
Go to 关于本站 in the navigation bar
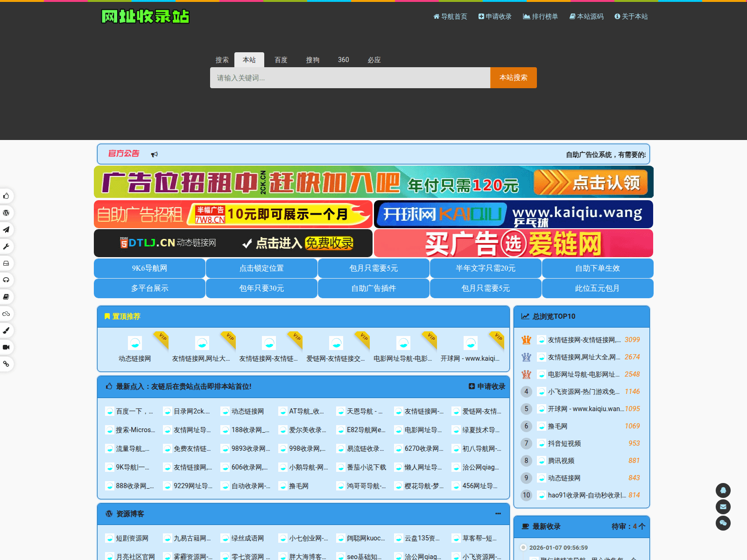(x=631, y=16)
